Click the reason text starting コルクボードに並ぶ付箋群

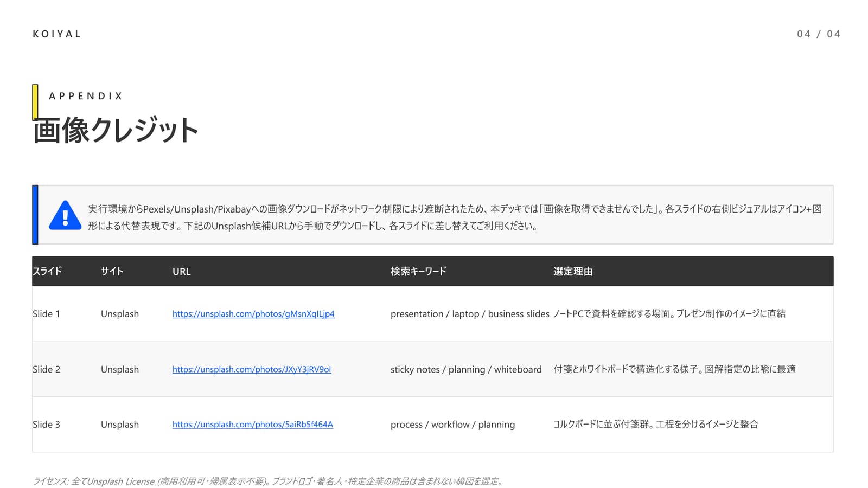[x=655, y=424]
